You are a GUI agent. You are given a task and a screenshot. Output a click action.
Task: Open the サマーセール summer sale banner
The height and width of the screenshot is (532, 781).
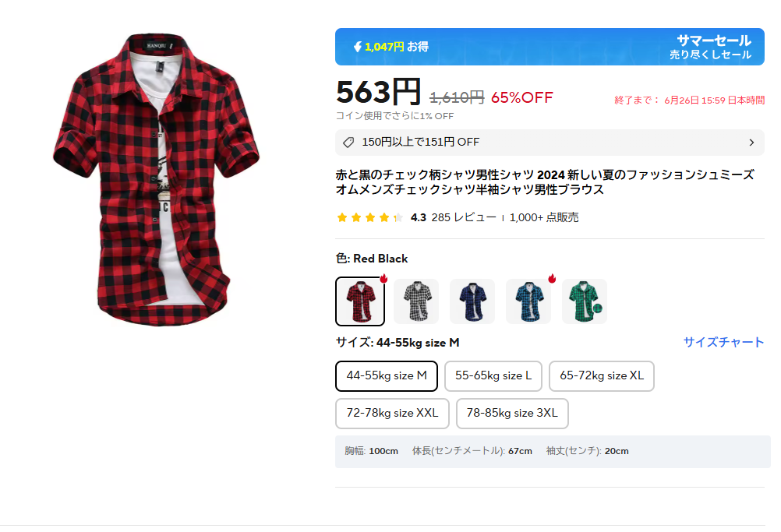pyautogui.click(x=550, y=47)
